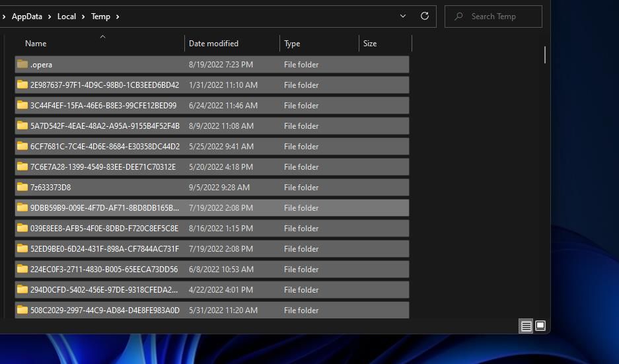The image size is (619, 364).
Task: Expand the chevron between AppData and Local
Action: tap(50, 17)
